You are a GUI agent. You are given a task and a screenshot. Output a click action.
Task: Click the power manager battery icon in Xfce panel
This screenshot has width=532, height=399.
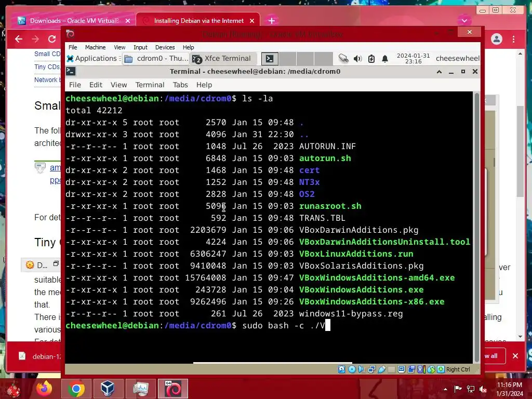[x=371, y=59]
